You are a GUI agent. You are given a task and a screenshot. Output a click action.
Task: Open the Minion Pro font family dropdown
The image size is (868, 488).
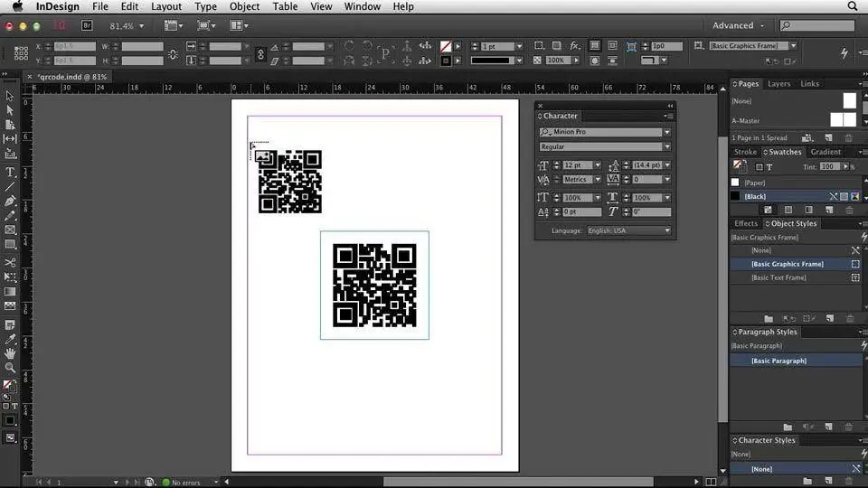(667, 132)
